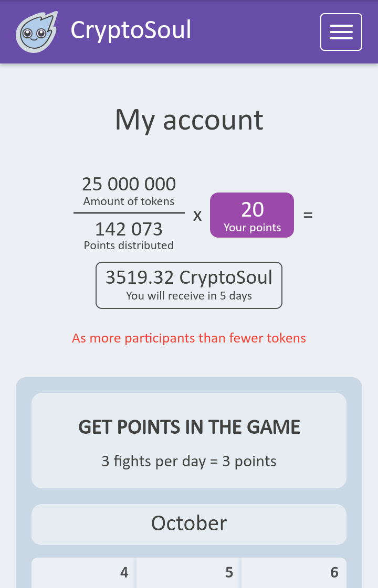Click the October month header

(189, 523)
